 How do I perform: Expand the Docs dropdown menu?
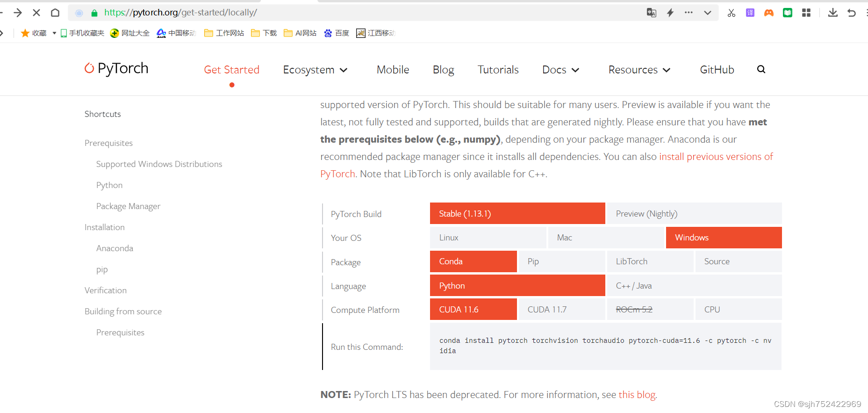(561, 70)
